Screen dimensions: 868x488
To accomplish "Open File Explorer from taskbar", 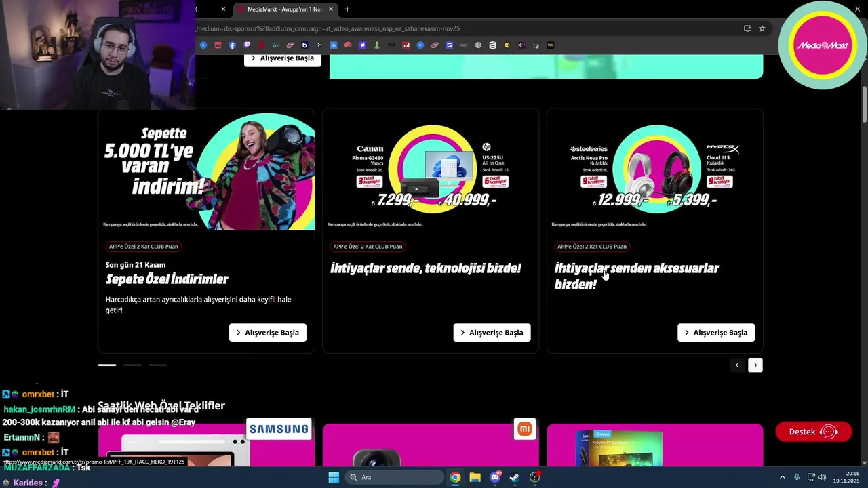I will point(475,477).
